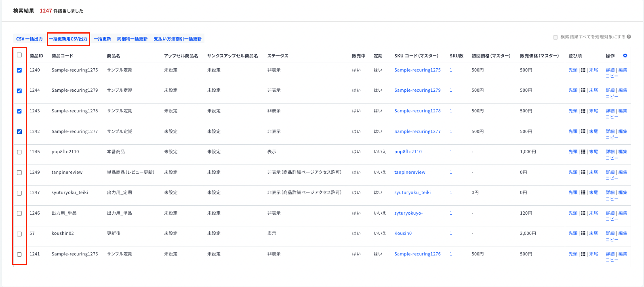644x287 pixels.
Task: Uncheck the checkbox for product 1244
Action: [19, 91]
